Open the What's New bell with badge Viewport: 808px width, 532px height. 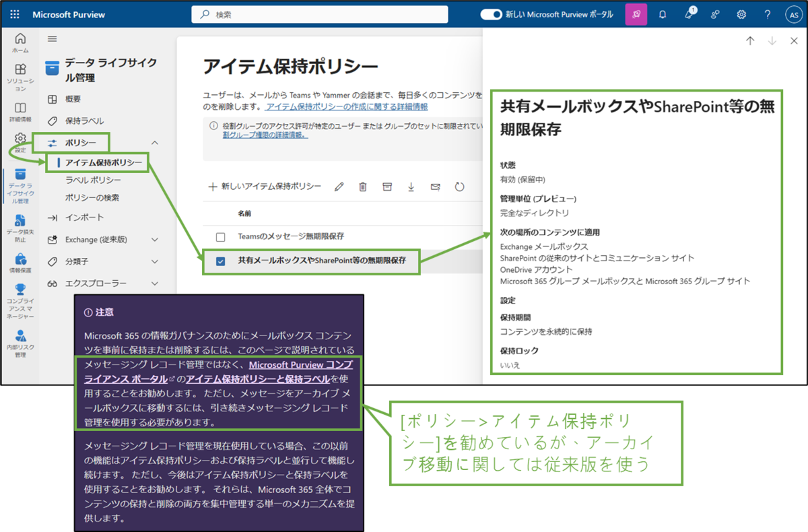pos(689,14)
